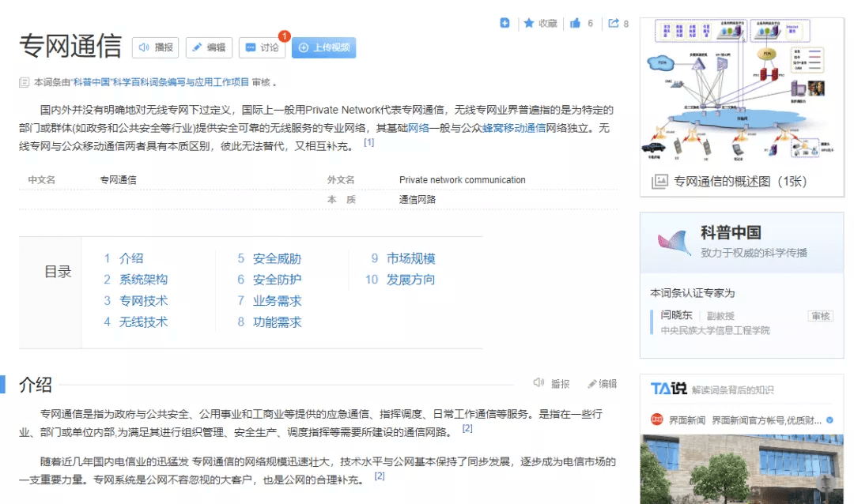Click the 编辑 icon in the 介绍 section

(x=593, y=382)
